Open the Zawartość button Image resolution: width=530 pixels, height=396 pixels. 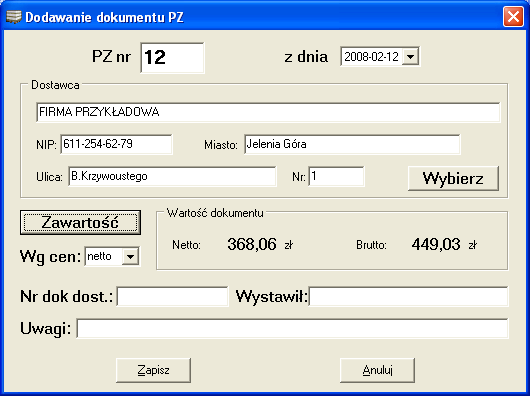click(80, 222)
